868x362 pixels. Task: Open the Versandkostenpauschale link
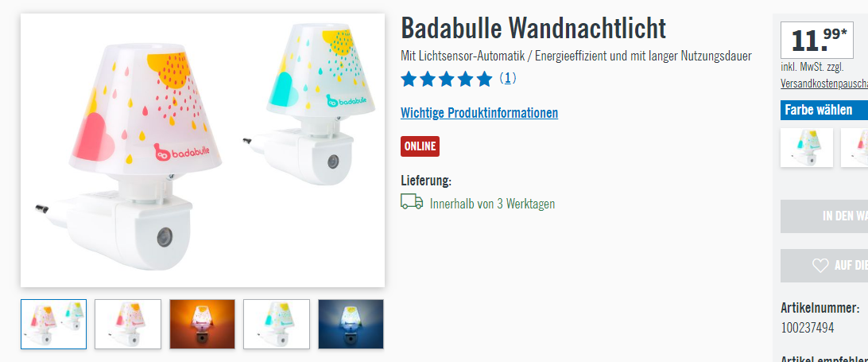pyautogui.click(x=824, y=84)
